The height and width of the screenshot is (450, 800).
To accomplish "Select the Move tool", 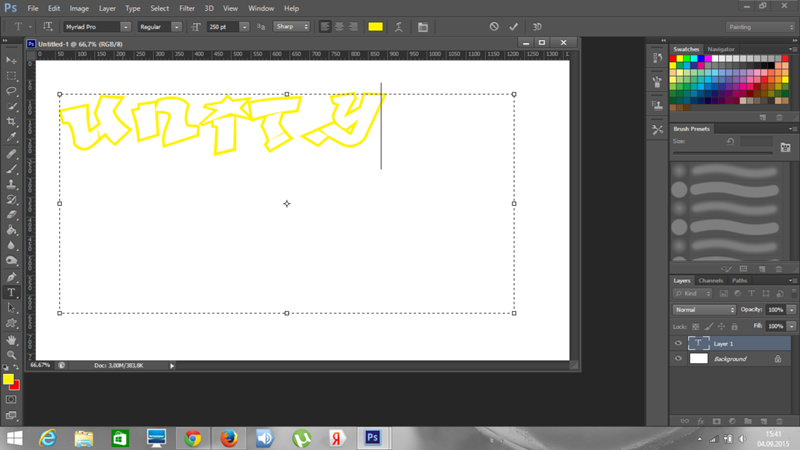I will 11,61.
